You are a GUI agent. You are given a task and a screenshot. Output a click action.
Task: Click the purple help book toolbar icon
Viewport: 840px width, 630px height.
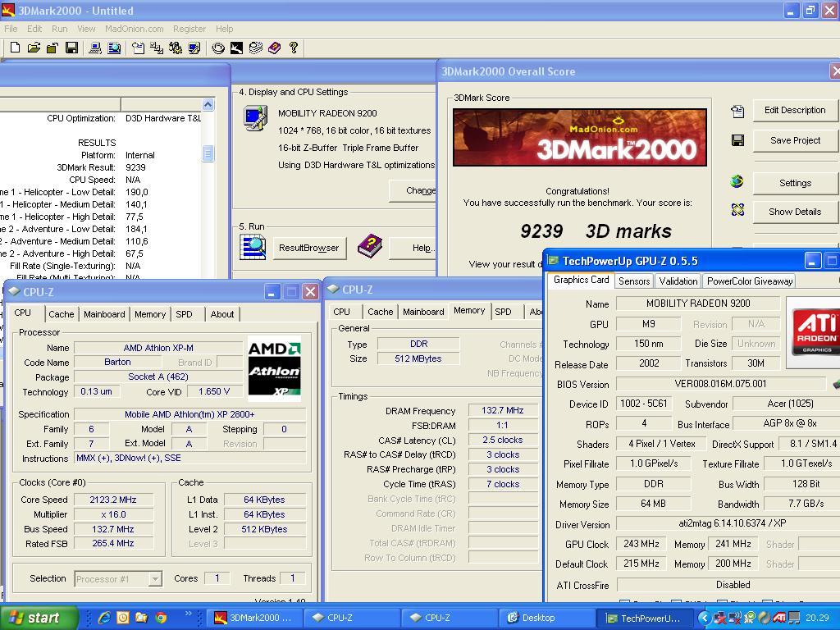[x=274, y=48]
